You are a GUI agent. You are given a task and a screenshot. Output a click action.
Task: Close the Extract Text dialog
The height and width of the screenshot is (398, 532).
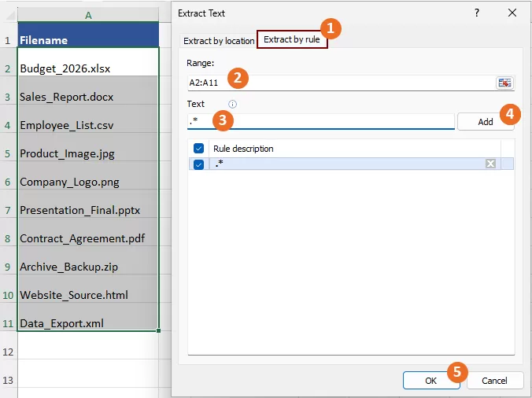[x=512, y=13]
